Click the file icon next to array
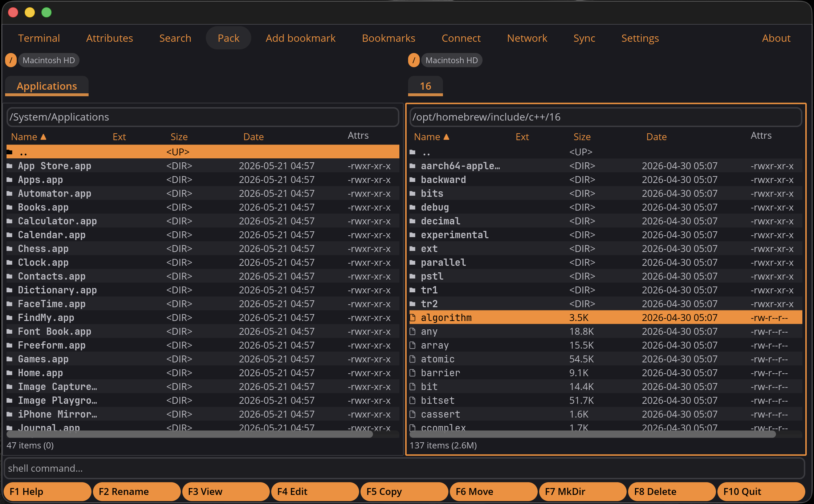814x504 pixels. tap(413, 345)
